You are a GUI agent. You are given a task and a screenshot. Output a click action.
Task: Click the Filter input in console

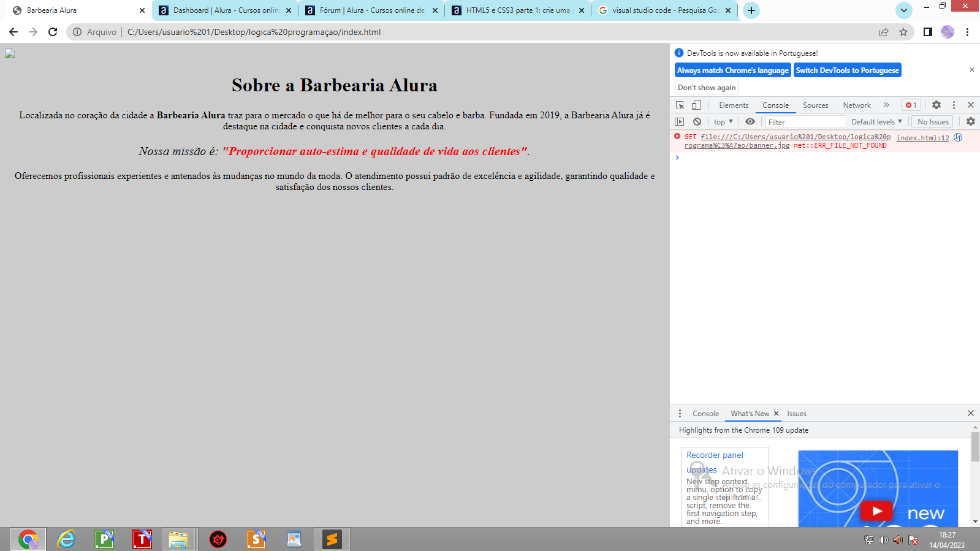[x=805, y=122]
